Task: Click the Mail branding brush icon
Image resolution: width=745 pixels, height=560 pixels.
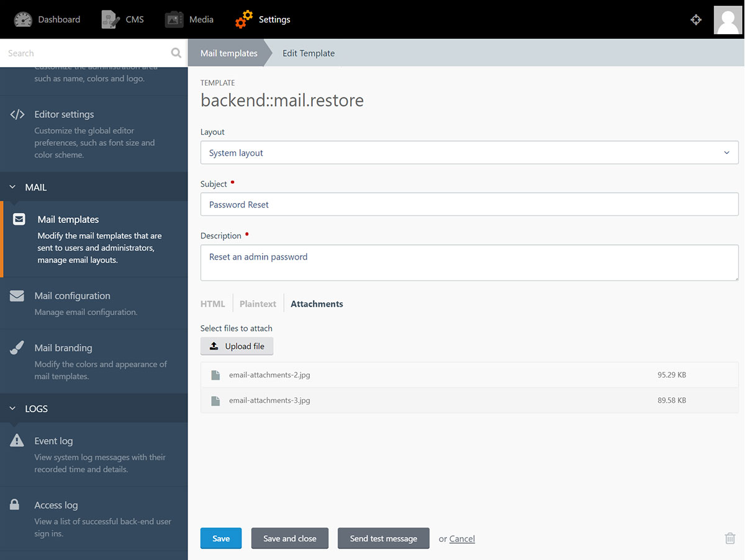Action: pyautogui.click(x=17, y=348)
